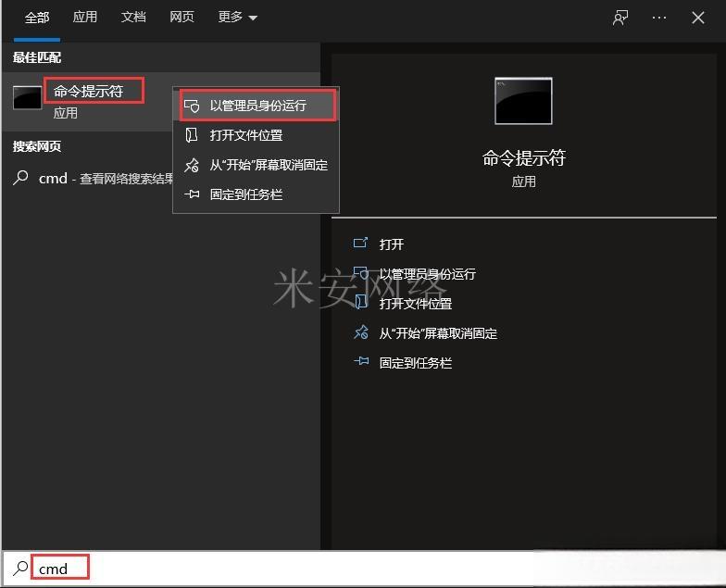Switch to the 全部 tab

(x=37, y=18)
